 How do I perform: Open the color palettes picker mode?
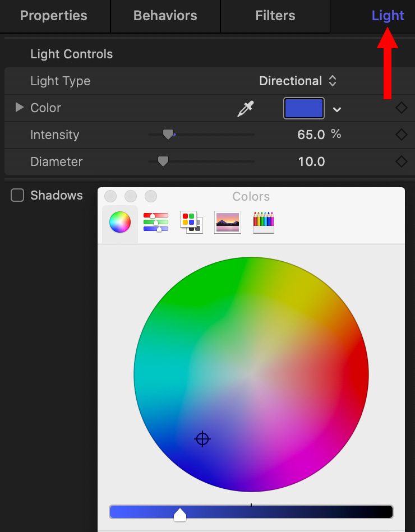pos(191,222)
